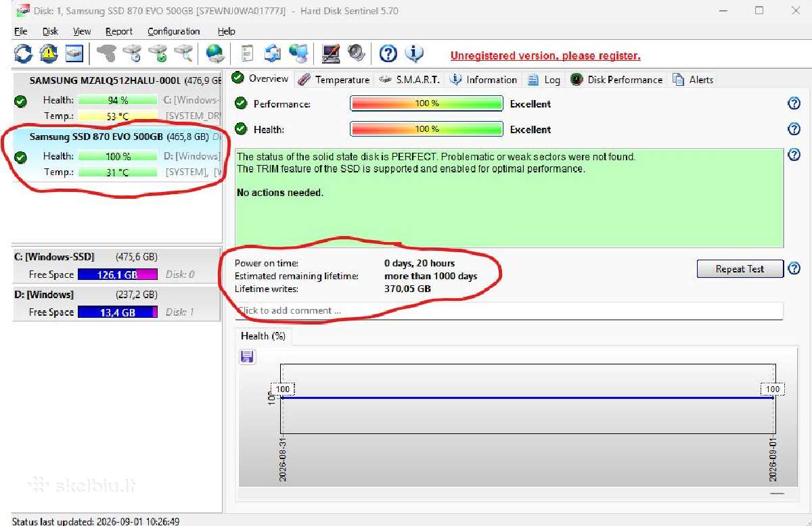Open the Disk menu
The height and width of the screenshot is (526, 812).
coord(50,31)
